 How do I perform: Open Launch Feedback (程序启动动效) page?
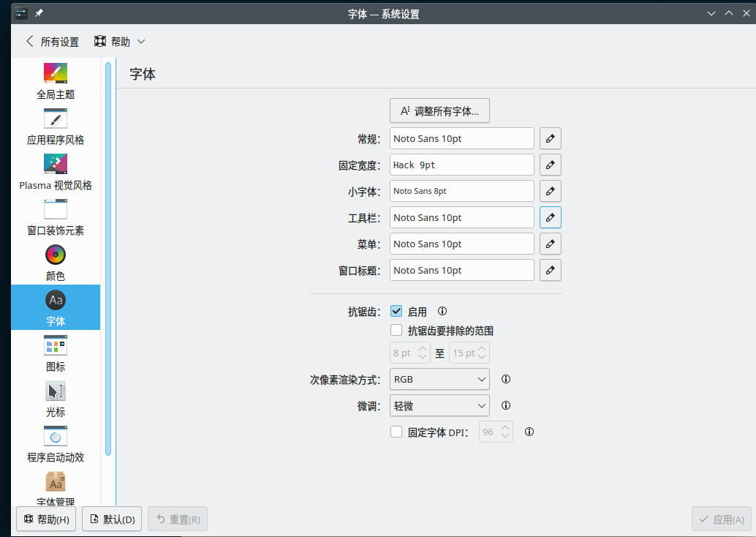56,443
